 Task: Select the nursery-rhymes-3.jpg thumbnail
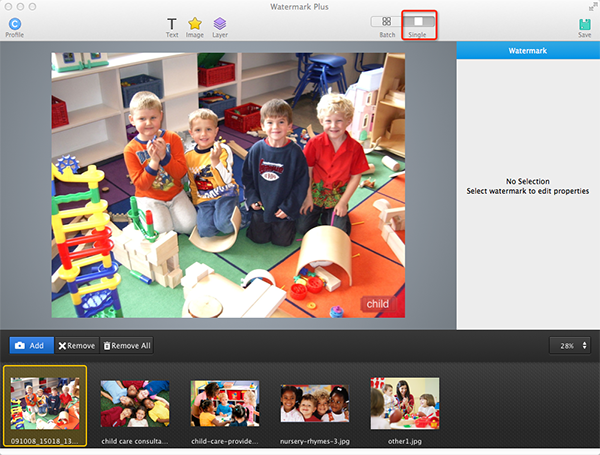[x=315, y=403]
